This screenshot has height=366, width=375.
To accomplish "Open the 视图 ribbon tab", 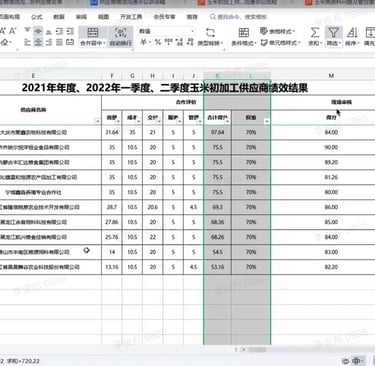I will click(x=103, y=17).
